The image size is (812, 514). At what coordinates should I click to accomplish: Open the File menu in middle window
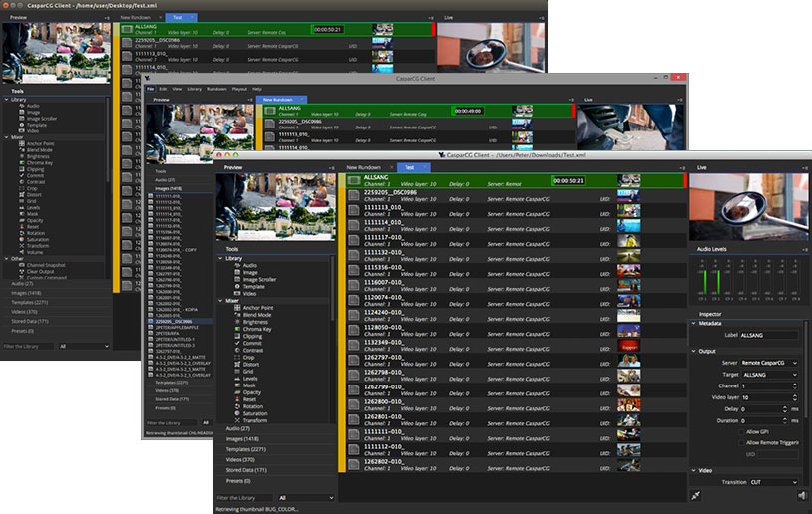point(151,89)
